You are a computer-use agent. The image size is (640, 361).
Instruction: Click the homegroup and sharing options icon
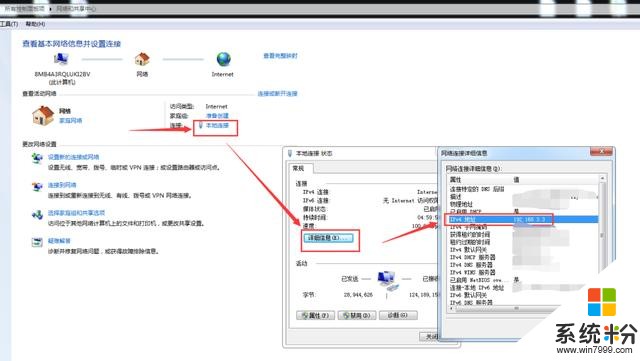[x=37, y=214]
